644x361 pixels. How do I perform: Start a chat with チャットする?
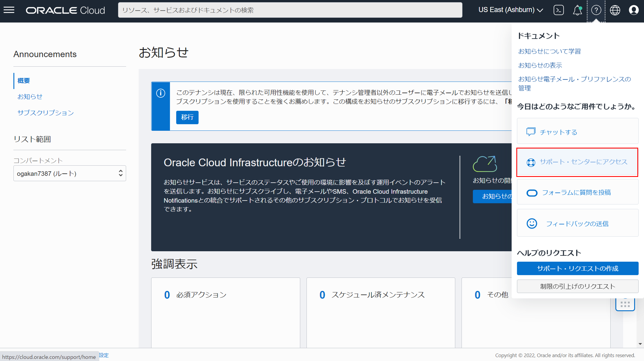pyautogui.click(x=578, y=131)
